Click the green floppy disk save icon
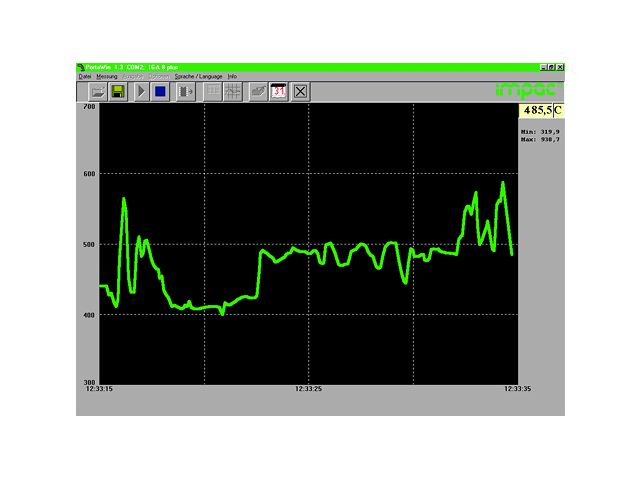Image resolution: width=640 pixels, height=480 pixels. click(x=118, y=91)
